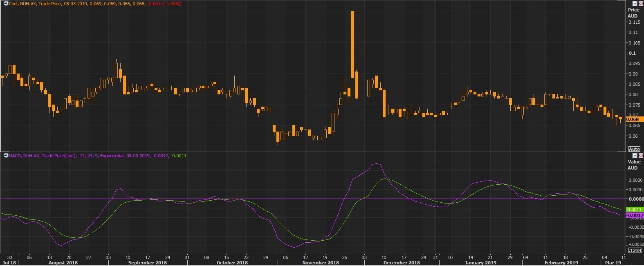Click the Mar 19 month label
644x266 pixels.
click(613, 263)
